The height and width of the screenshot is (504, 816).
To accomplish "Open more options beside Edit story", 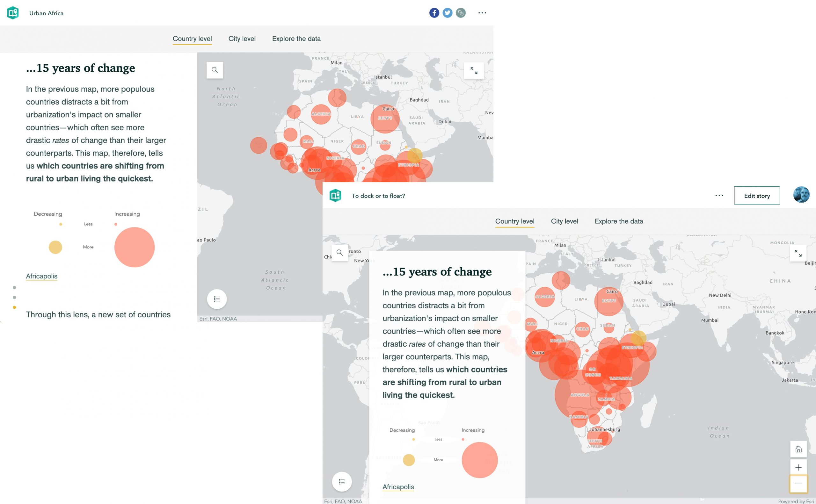I will coord(719,196).
